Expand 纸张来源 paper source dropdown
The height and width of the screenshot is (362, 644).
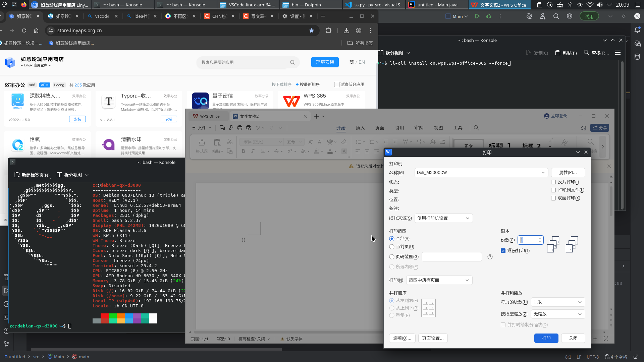click(443, 218)
